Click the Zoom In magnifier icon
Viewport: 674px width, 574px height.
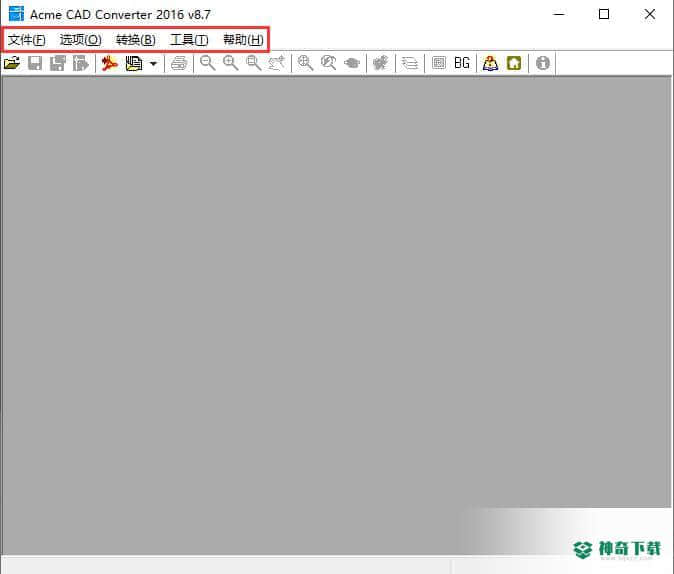(231, 63)
